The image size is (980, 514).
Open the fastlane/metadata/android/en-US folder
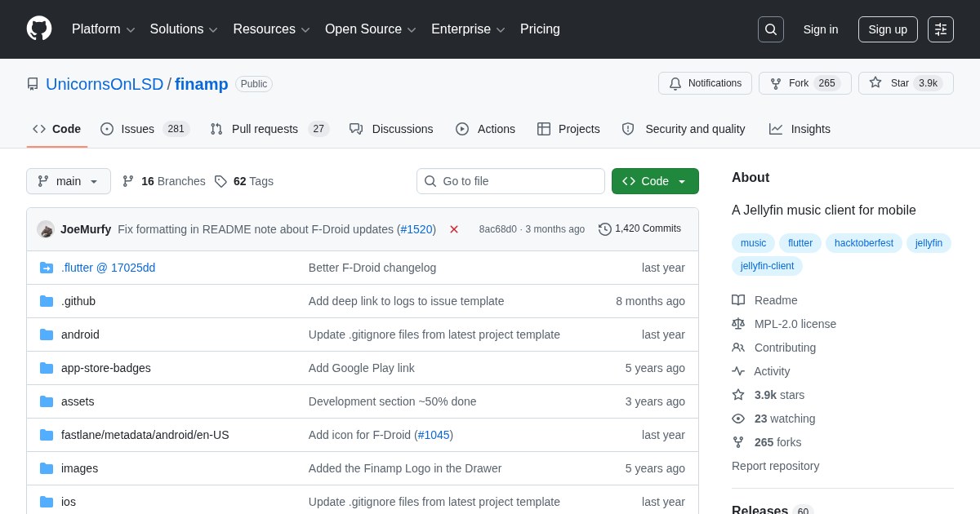145,435
